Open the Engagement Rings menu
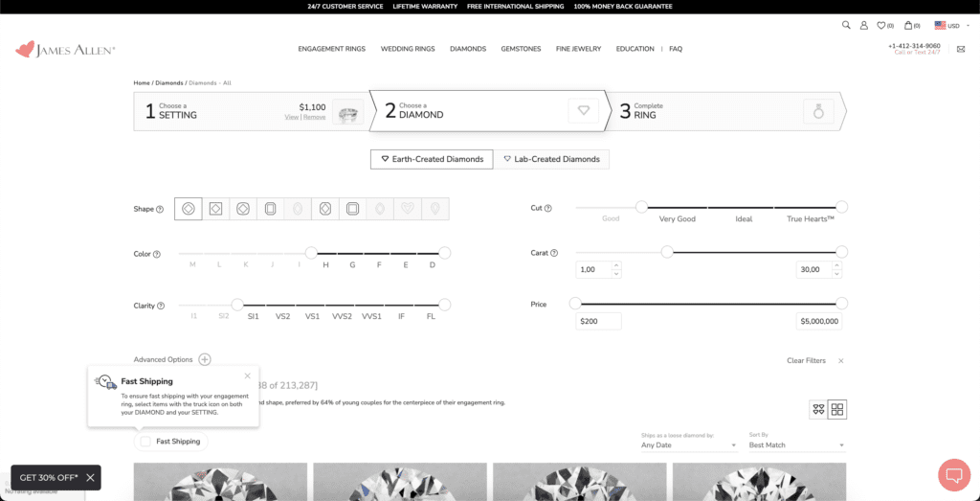The width and height of the screenshot is (980, 501). tap(332, 49)
